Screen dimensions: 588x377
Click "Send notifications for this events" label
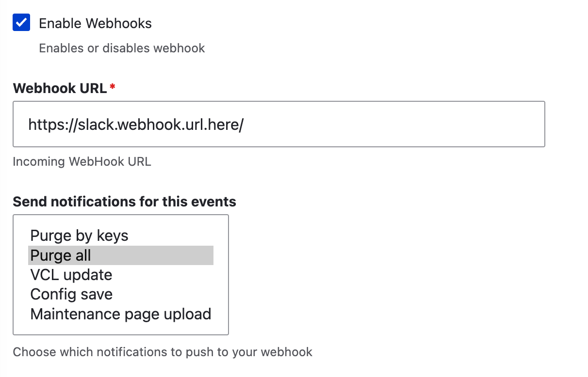tap(124, 202)
